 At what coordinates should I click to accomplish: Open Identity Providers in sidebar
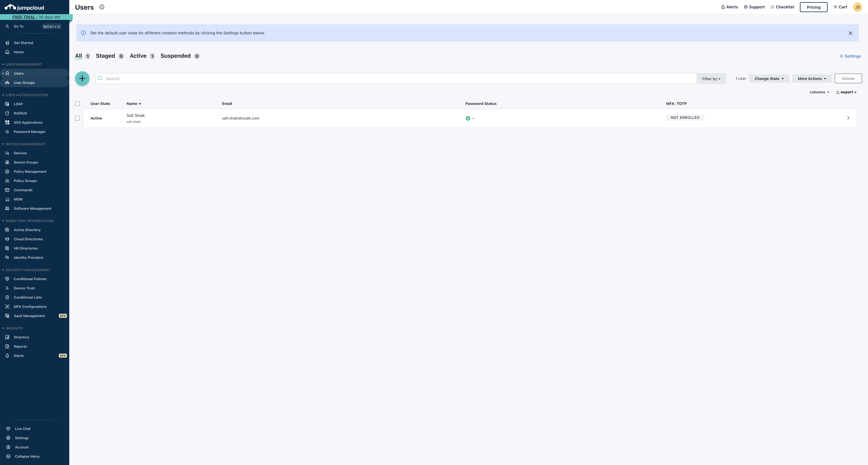[28, 258]
